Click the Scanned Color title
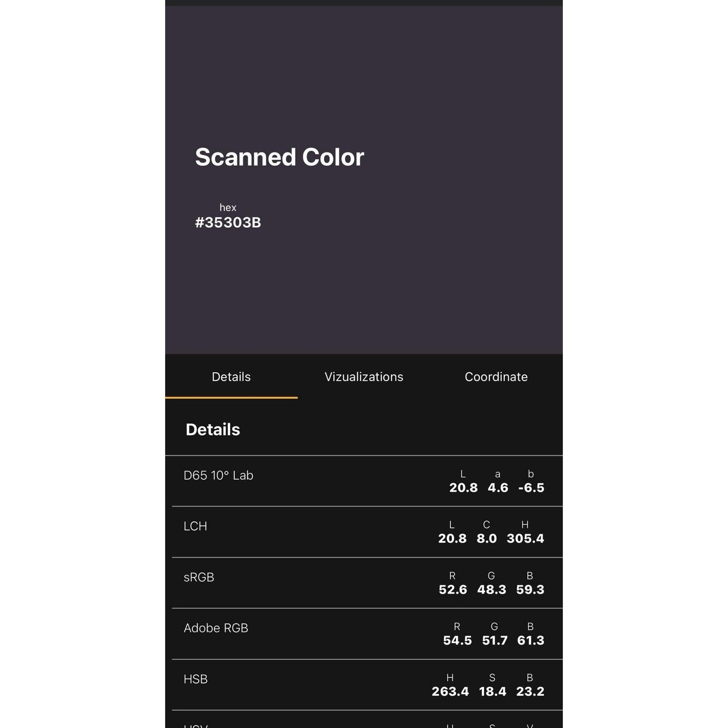Image resolution: width=728 pixels, height=728 pixels. [279, 157]
